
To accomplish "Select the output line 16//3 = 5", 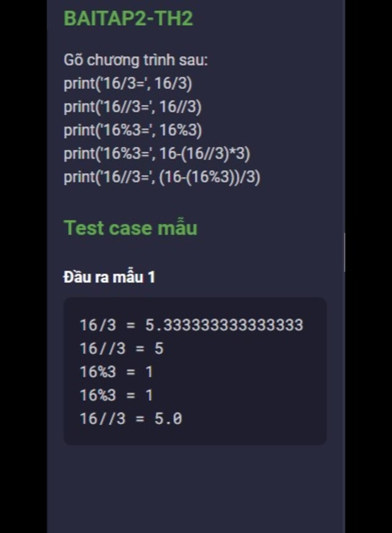I will pyautogui.click(x=121, y=349).
